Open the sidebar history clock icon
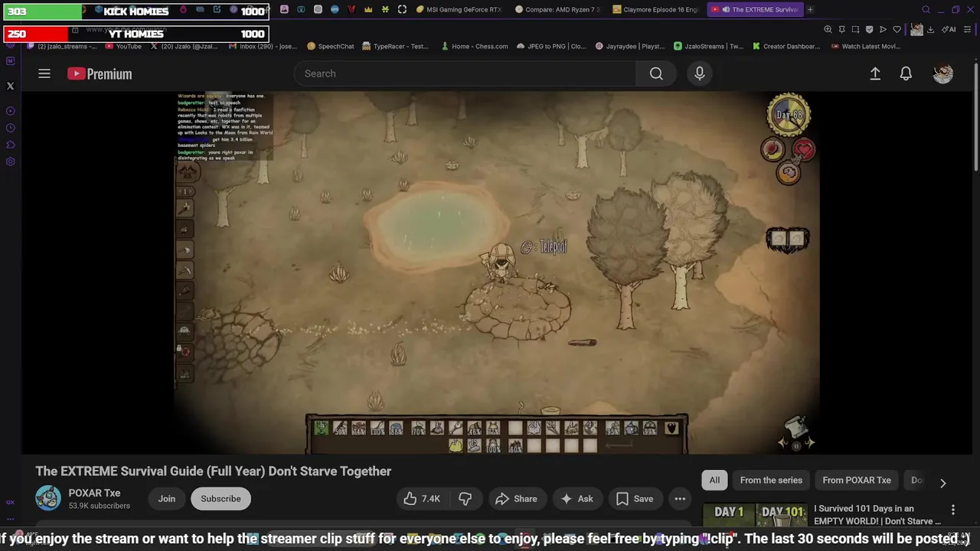Image resolution: width=980 pixels, height=551 pixels. [10, 128]
